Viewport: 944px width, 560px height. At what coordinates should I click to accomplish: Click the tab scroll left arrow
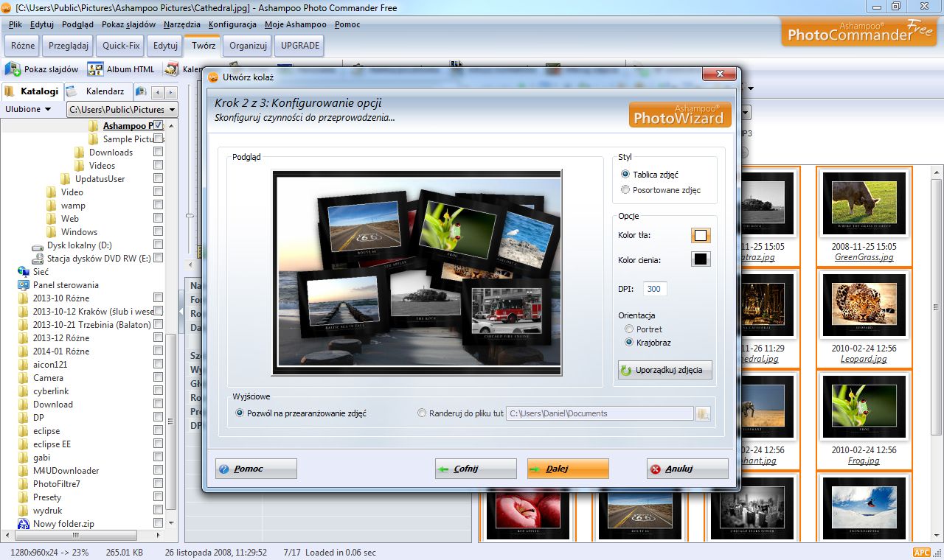157,92
